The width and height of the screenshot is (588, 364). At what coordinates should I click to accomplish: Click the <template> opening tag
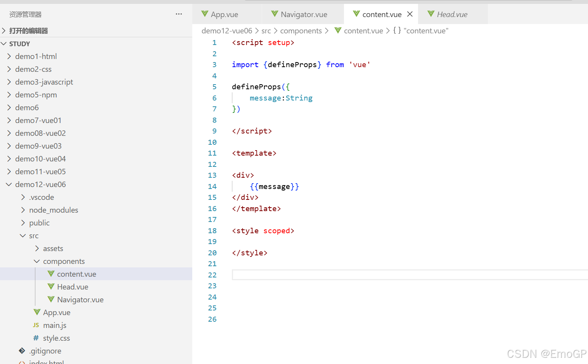[254, 153]
